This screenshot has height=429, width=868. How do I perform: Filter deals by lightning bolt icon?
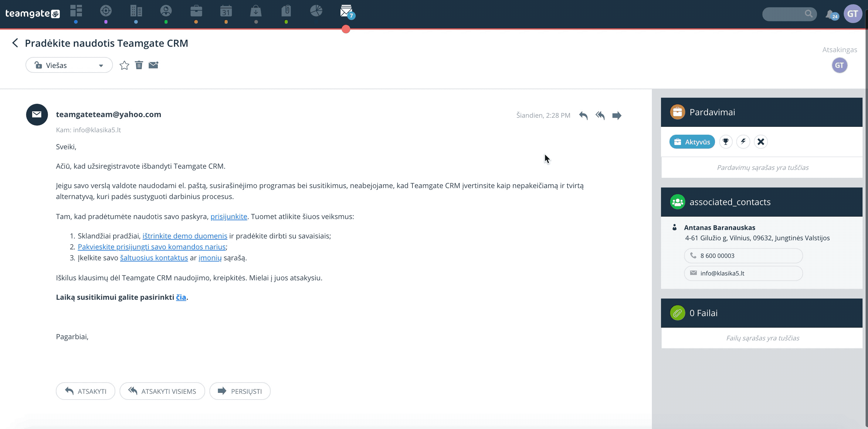pos(743,142)
